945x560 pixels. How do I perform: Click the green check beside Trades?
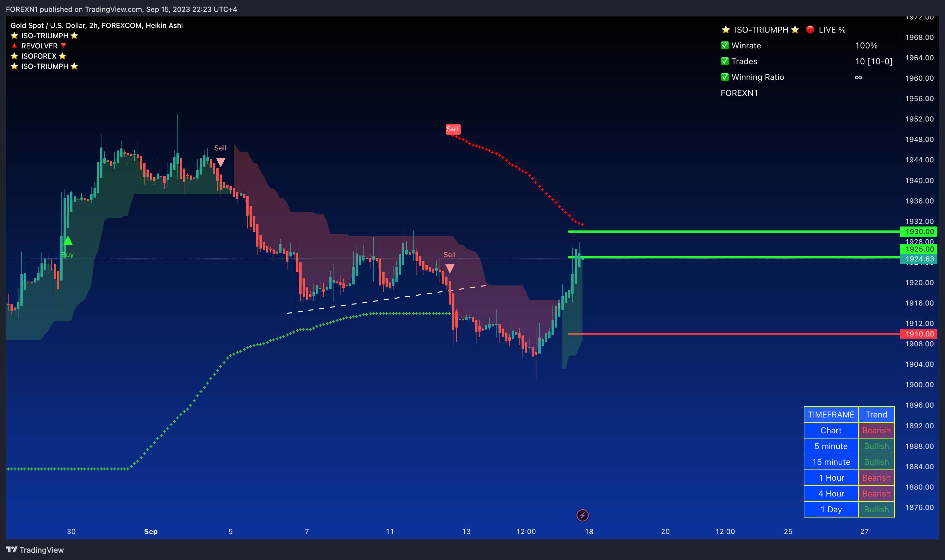[x=725, y=61]
